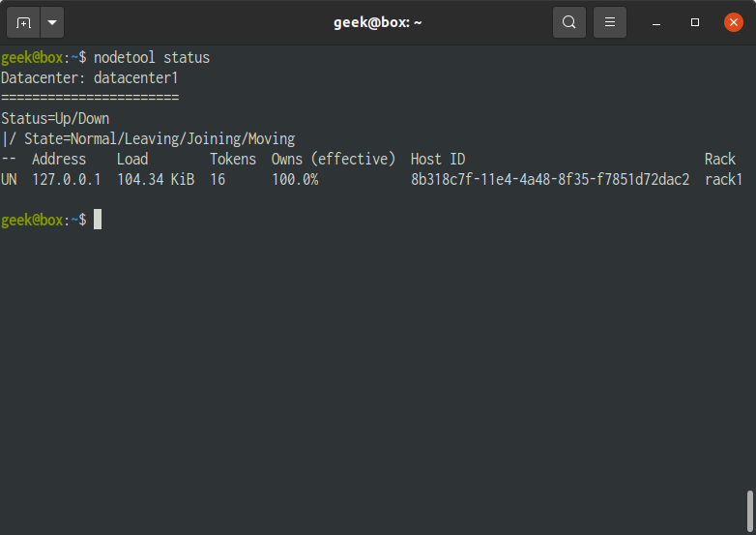Click the 'Host ID' column header
This screenshot has width=756, height=535.
(438, 160)
